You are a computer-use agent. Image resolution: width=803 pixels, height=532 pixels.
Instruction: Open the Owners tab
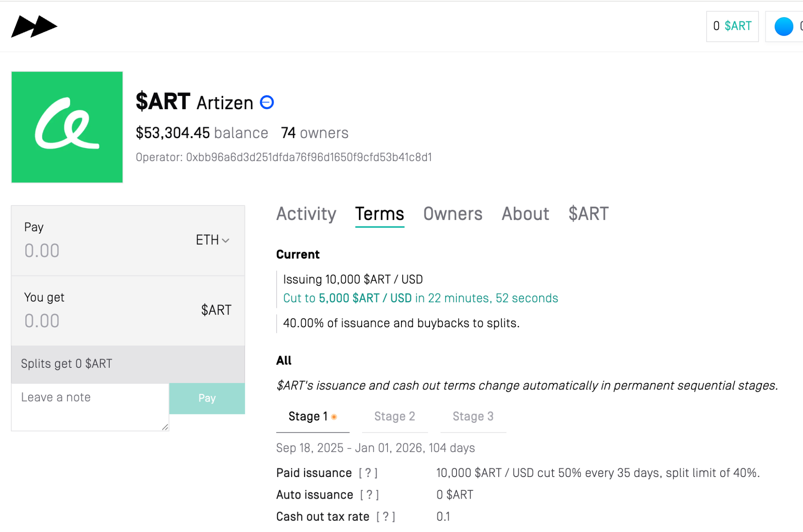[452, 214]
